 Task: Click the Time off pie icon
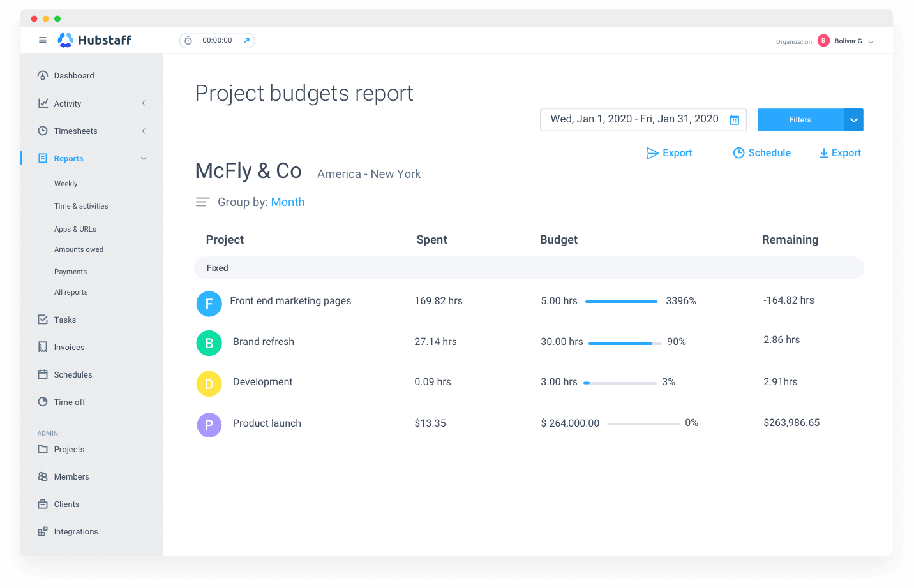click(x=43, y=402)
